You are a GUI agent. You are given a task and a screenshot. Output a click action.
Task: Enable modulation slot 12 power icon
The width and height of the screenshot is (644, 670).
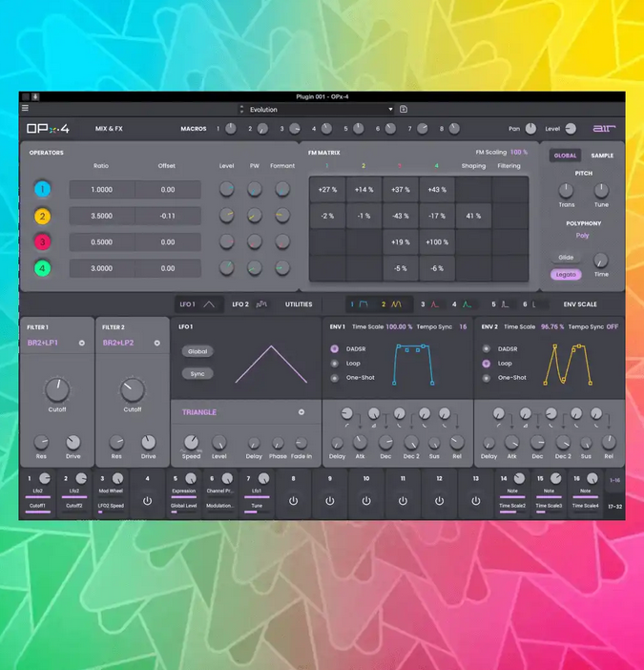click(x=440, y=501)
